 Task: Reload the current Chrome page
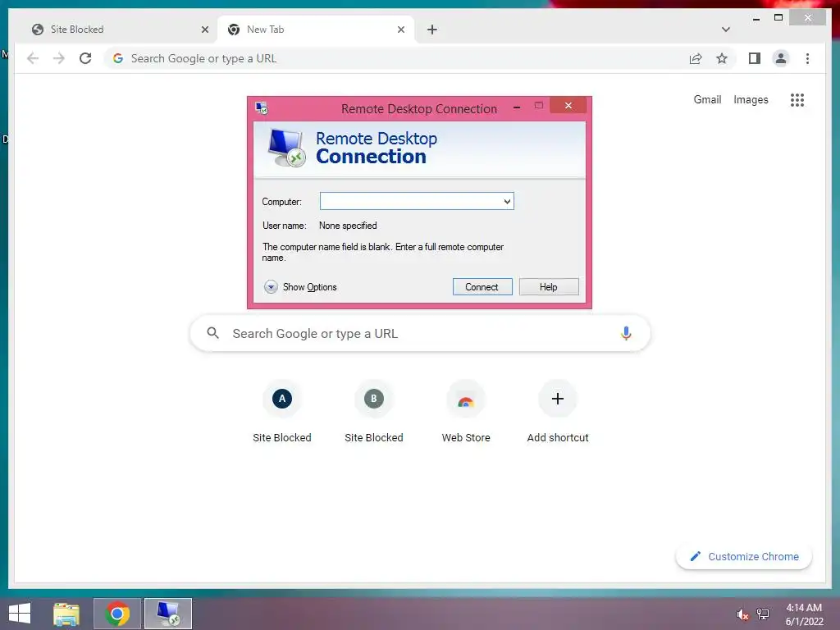85,58
